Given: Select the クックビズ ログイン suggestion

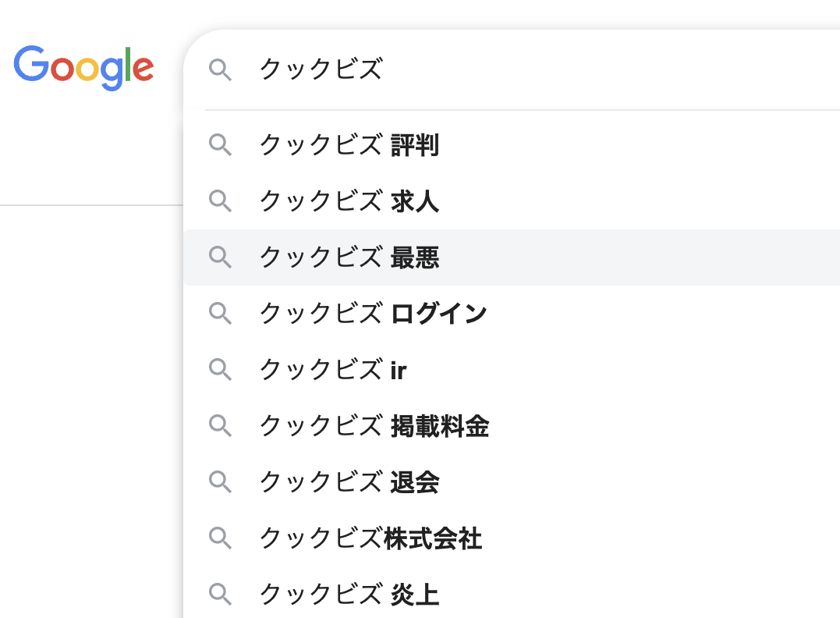Looking at the screenshot, I should point(371,314).
